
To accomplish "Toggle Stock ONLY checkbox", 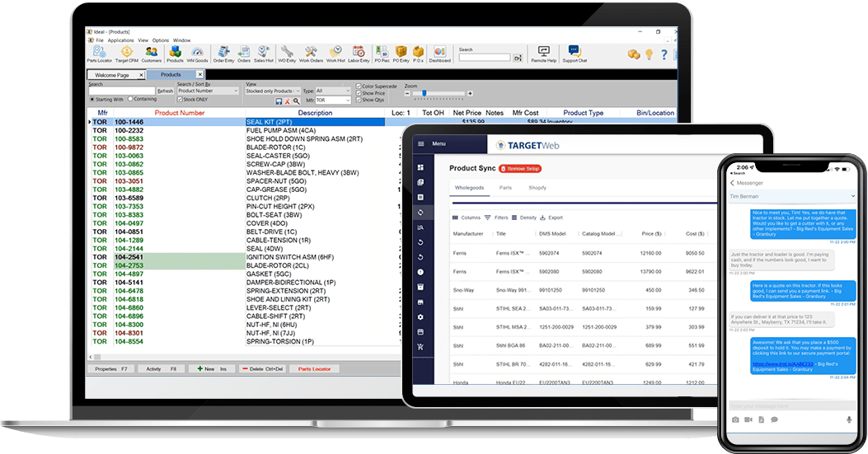I will (x=180, y=100).
